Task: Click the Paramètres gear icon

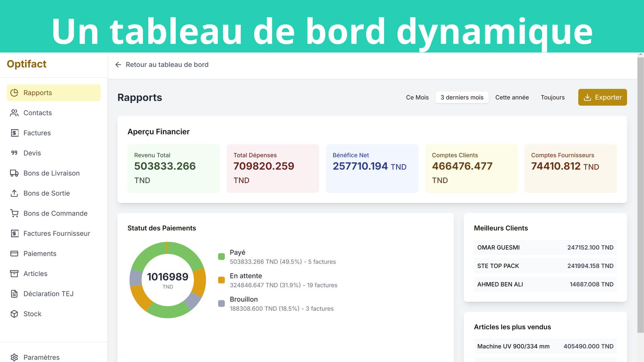Action: pos(14,357)
